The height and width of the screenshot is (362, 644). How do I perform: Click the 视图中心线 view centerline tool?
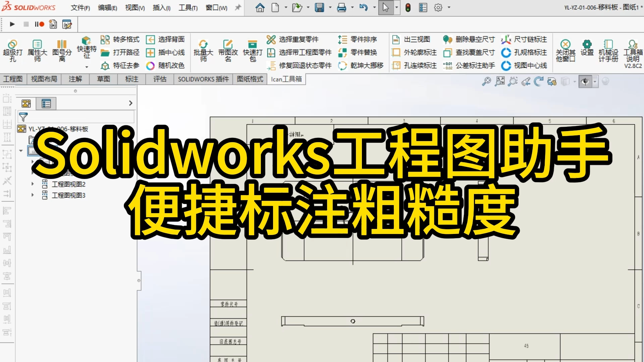[x=524, y=66]
